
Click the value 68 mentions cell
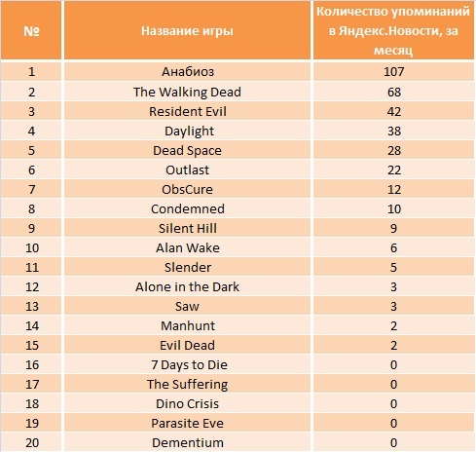[393, 92]
